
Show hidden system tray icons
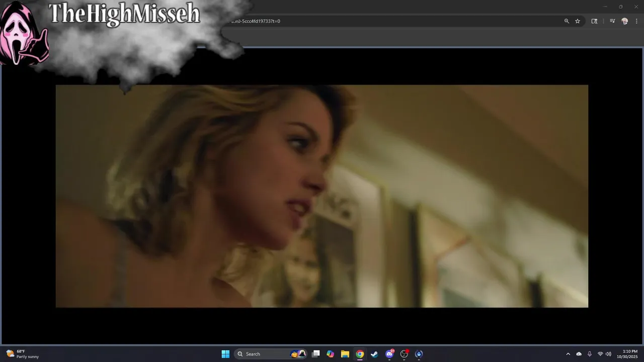pos(568,354)
